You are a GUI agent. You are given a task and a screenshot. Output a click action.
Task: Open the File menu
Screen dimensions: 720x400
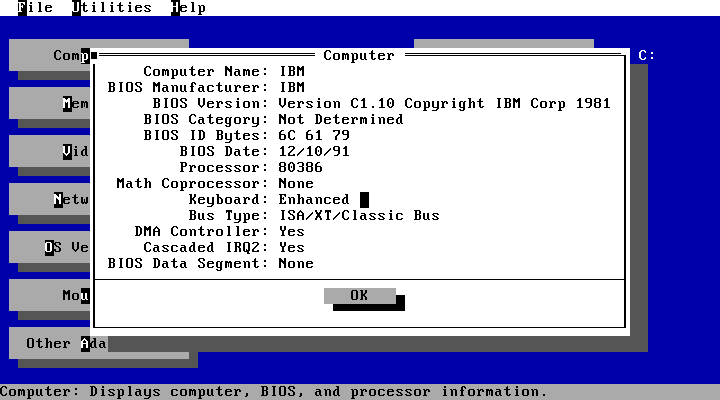click(35, 7)
